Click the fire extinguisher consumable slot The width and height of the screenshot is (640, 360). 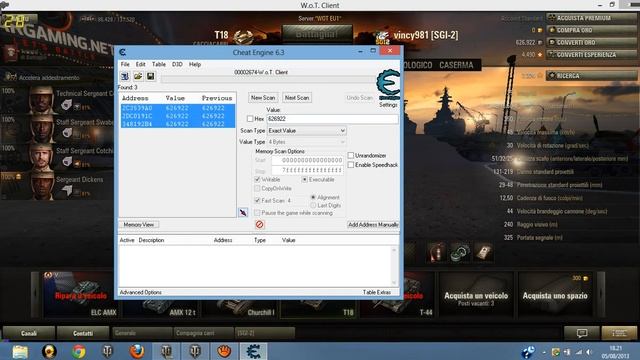click(437, 252)
